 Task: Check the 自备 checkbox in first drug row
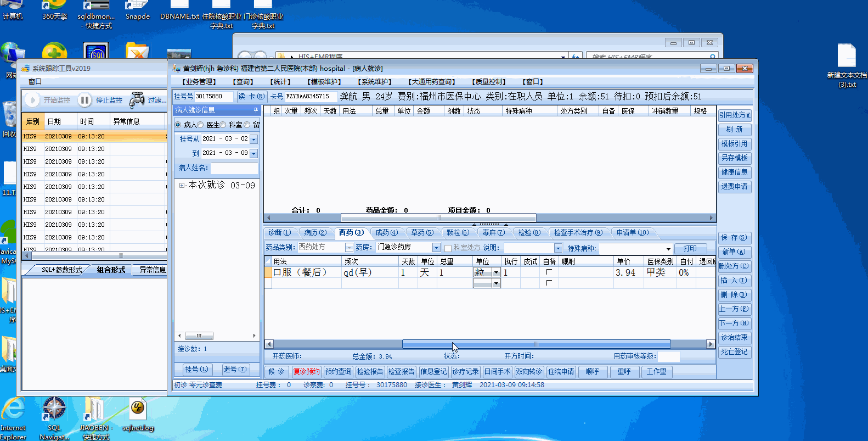point(549,272)
